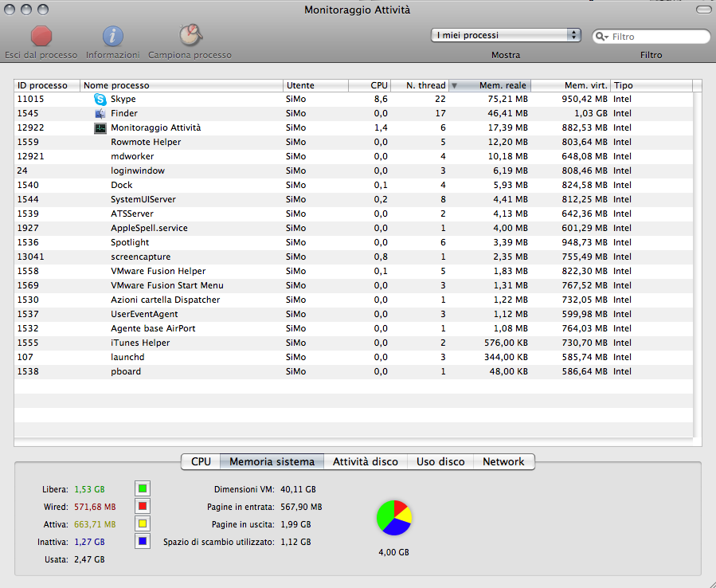
Task: Click the 75,21 MB memory value
Action: (x=508, y=99)
